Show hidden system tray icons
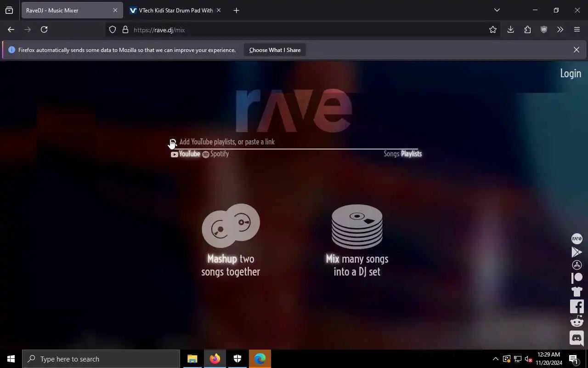Viewport: 588px width, 368px height. pyautogui.click(x=495, y=359)
